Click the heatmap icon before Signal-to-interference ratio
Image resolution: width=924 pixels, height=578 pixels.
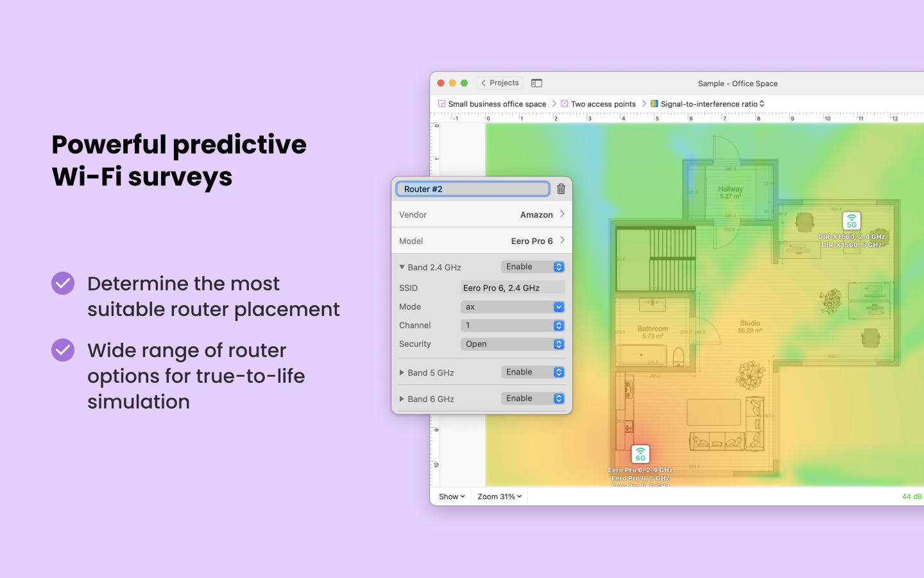tap(654, 103)
